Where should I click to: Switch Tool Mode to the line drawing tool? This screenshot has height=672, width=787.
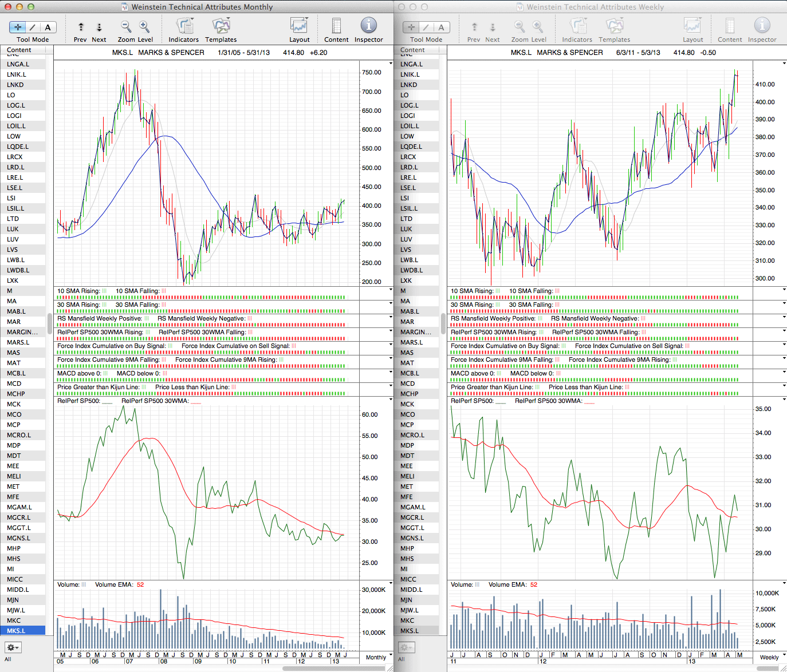click(33, 27)
